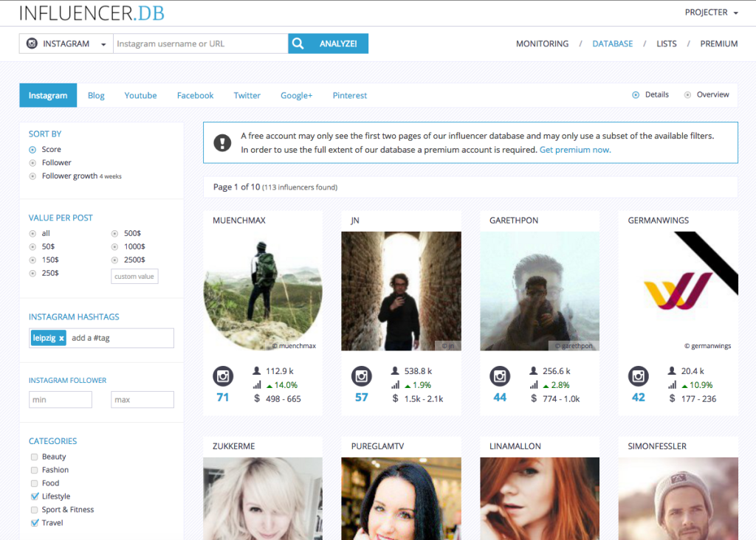The width and height of the screenshot is (756, 540).
Task: Click growth bars icon on JN card
Action: [396, 385]
